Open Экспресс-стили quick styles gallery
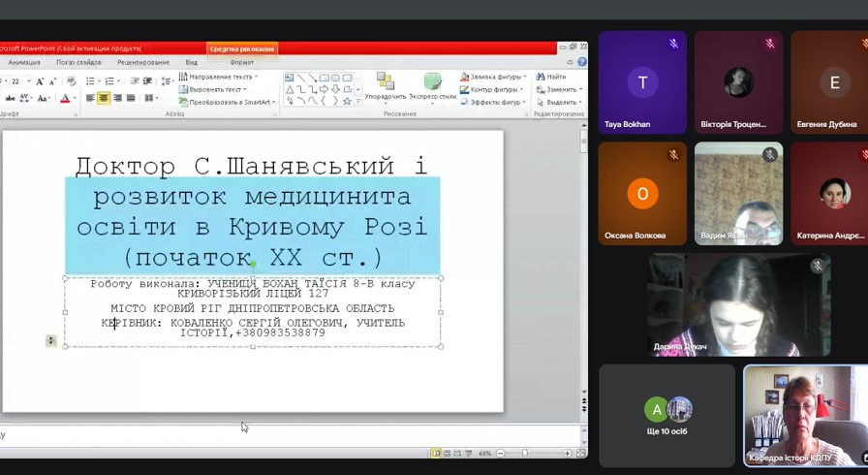Screen dimensions: 868x475 click(x=432, y=85)
